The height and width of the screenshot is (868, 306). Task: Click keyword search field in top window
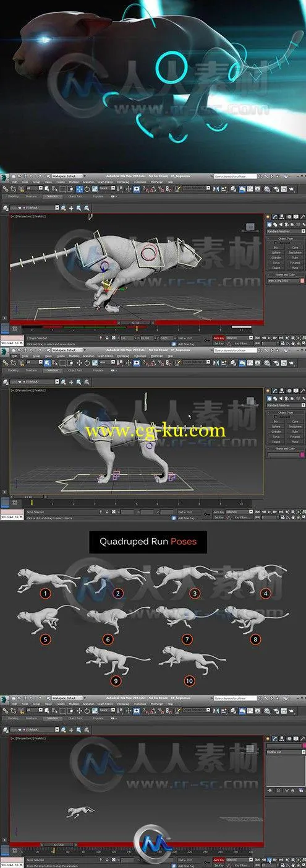pyautogui.click(x=236, y=176)
